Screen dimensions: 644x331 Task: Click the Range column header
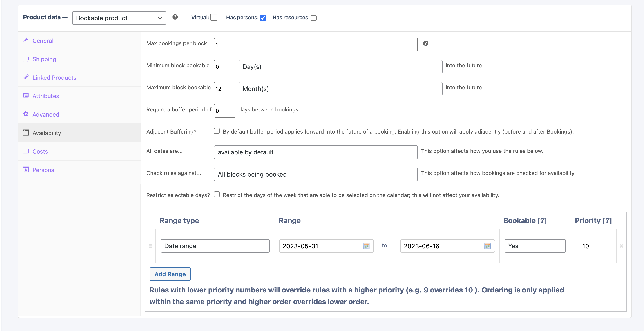[289, 221]
